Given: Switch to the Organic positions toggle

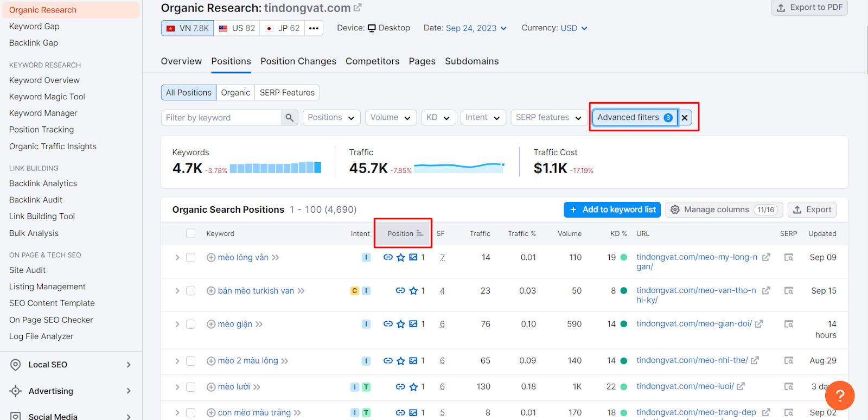Looking at the screenshot, I should [x=235, y=93].
